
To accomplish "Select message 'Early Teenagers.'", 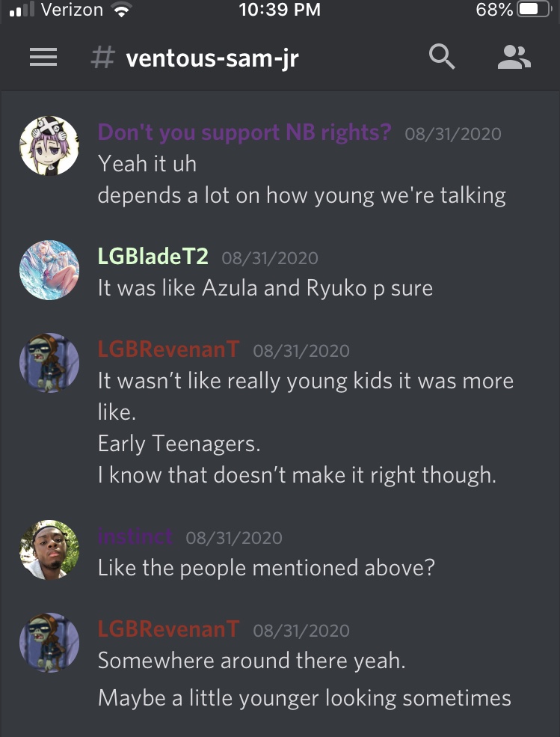I will coord(179,444).
